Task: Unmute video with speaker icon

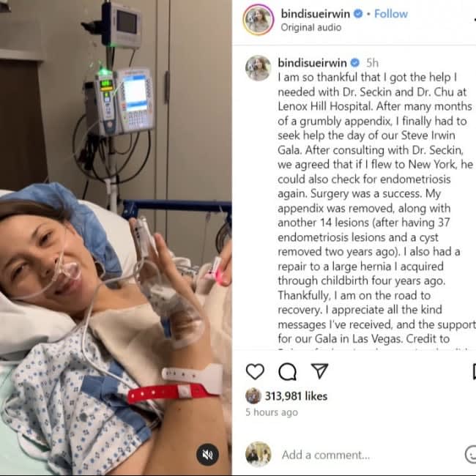Action: [x=207, y=455]
